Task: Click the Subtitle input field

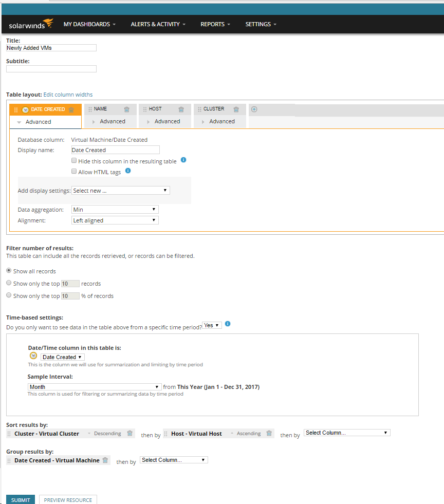Action: (x=51, y=69)
